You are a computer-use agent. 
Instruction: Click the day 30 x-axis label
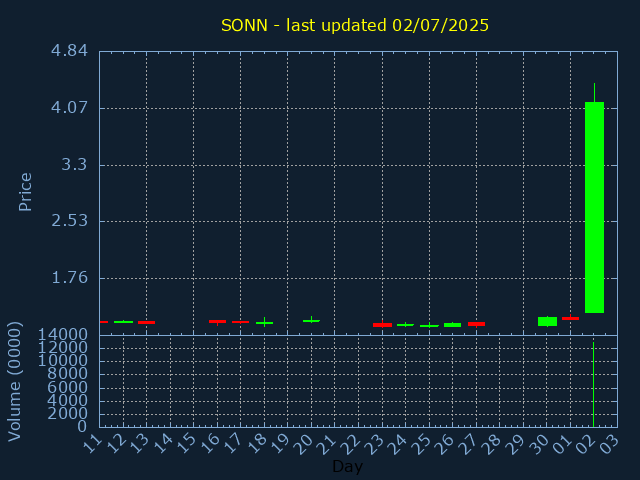point(540,444)
